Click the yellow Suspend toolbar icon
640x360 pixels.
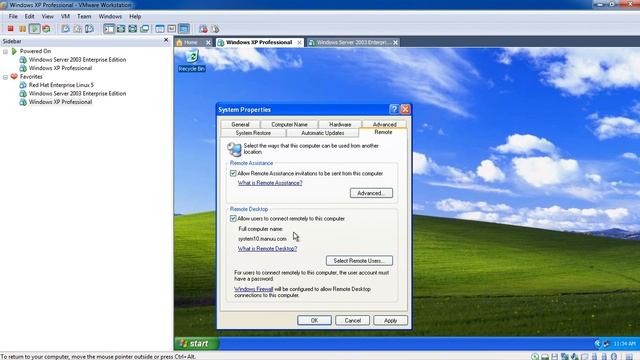coord(22,29)
